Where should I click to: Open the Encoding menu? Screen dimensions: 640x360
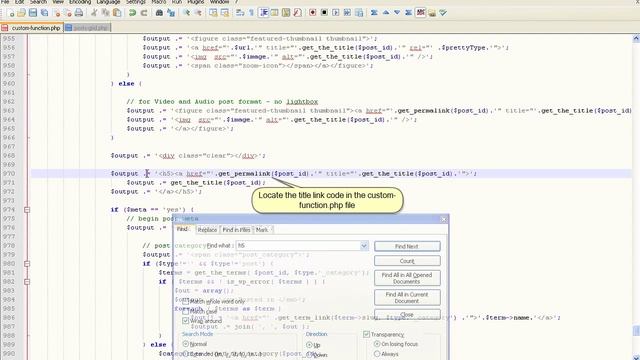(x=80, y=2)
